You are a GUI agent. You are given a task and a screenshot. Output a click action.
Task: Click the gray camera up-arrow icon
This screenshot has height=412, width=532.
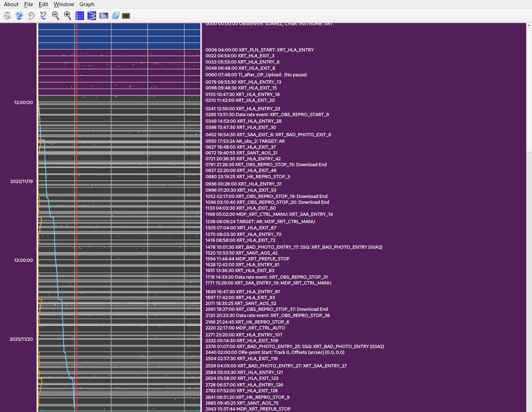[7, 16]
